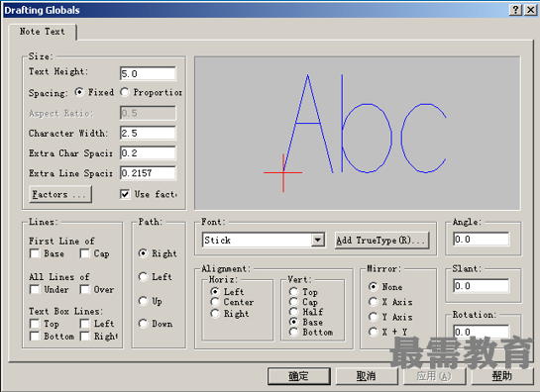The height and width of the screenshot is (392, 540).
Task: Check Text Box Lines Bottom
Action: click(35, 337)
